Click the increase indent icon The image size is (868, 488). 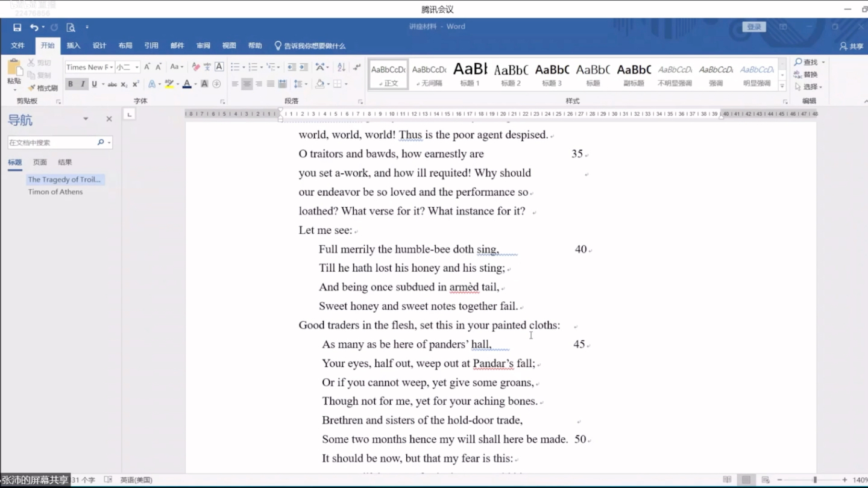coord(304,67)
